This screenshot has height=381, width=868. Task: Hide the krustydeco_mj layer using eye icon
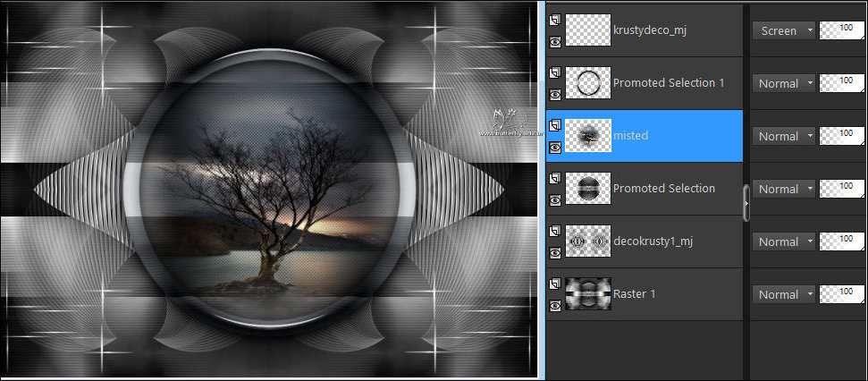(554, 40)
